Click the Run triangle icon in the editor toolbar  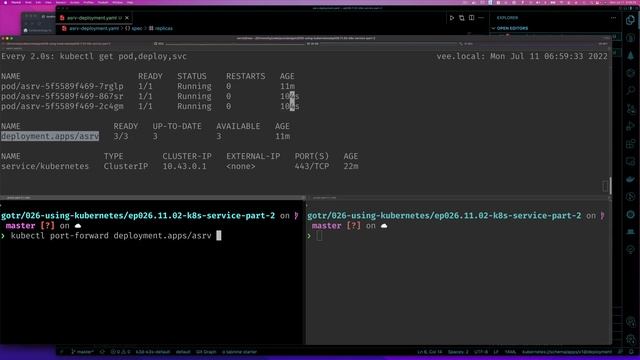(451, 18)
